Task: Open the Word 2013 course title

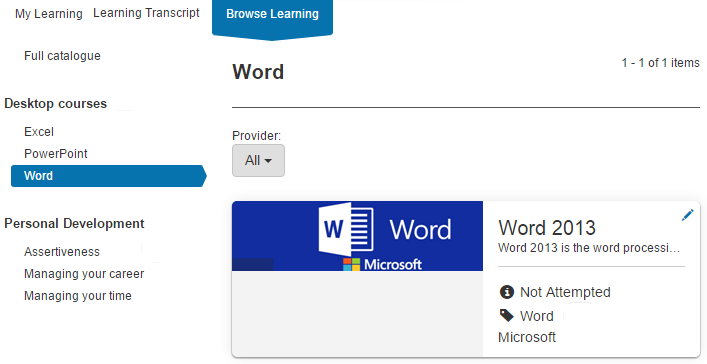Action: coord(547,228)
